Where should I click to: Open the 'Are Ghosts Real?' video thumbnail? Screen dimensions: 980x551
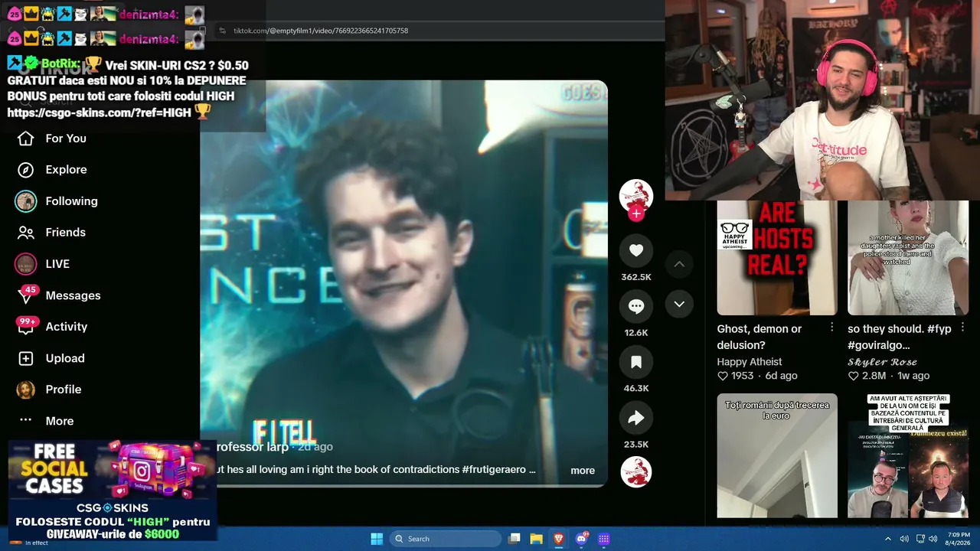[777, 258]
